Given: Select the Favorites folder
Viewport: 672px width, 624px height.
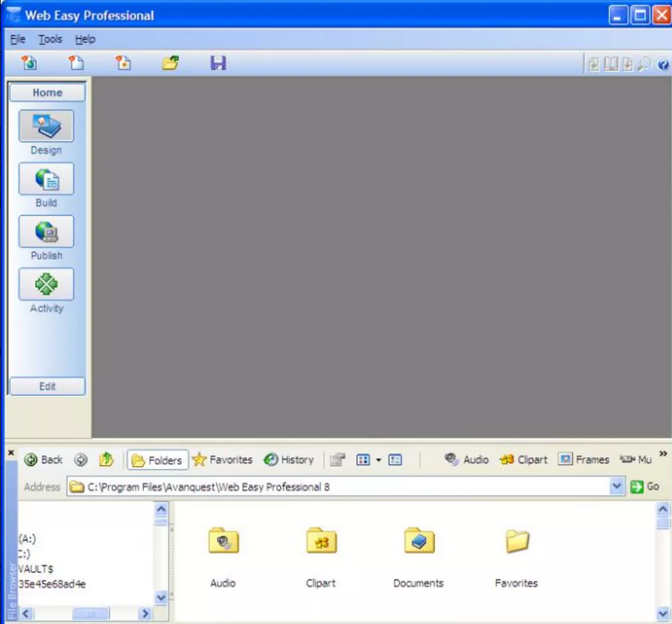Looking at the screenshot, I should pyautogui.click(x=517, y=557).
